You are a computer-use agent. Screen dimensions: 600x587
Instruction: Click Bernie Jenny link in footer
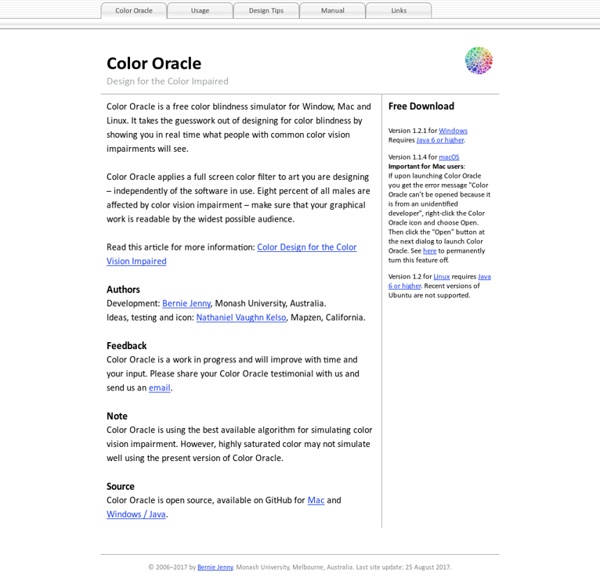coord(215,567)
